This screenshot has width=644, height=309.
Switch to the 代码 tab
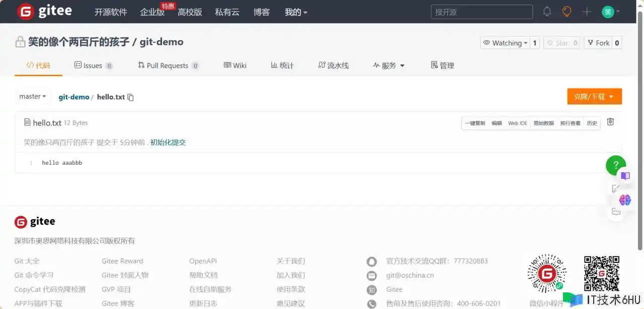pyautogui.click(x=38, y=65)
